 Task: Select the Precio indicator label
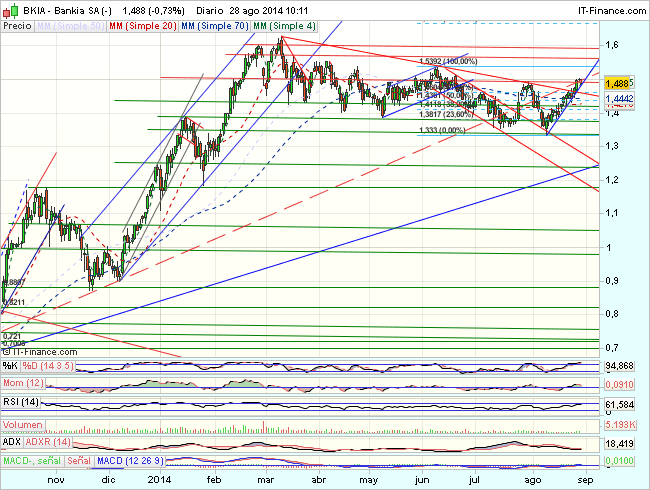pos(17,26)
